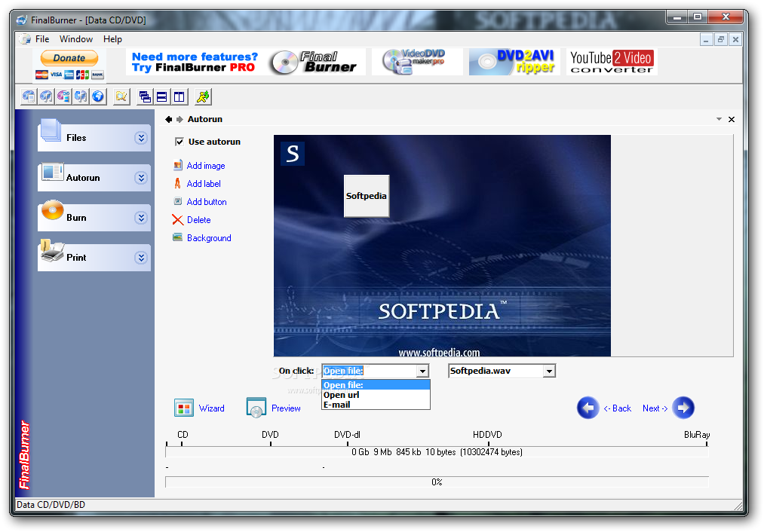
Task: Click the Add button icon
Action: (x=178, y=201)
